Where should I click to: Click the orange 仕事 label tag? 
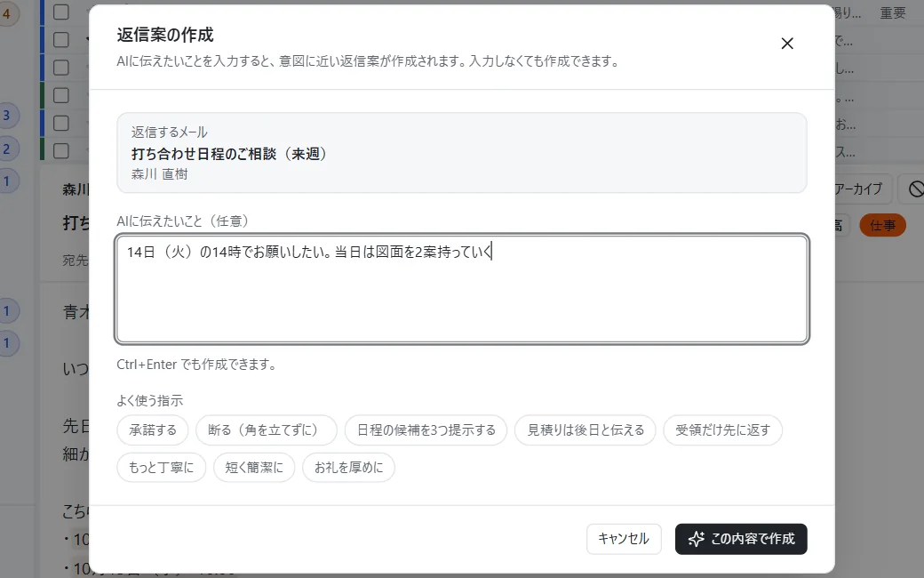coord(882,225)
